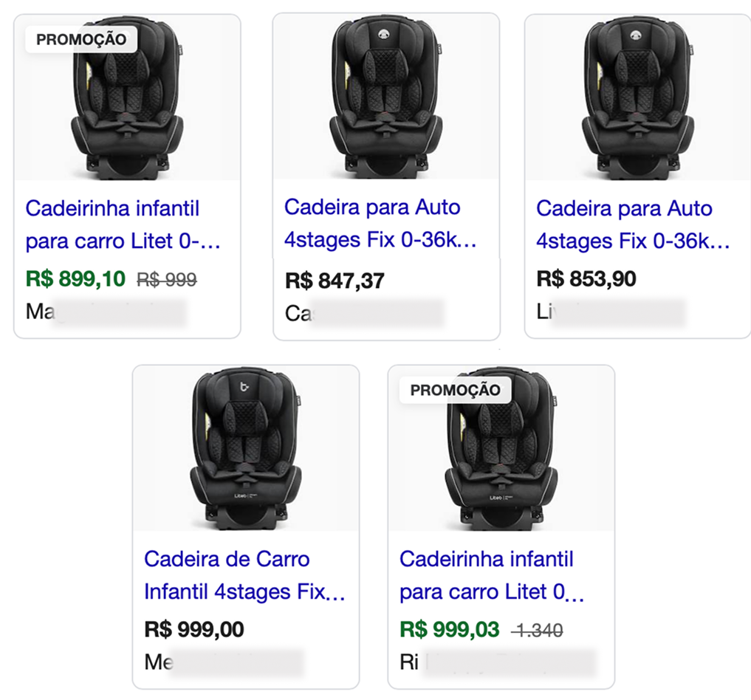This screenshot has width=751, height=700.
Task: Click the crossed-out R$ 999 original price
Action: 167,279
